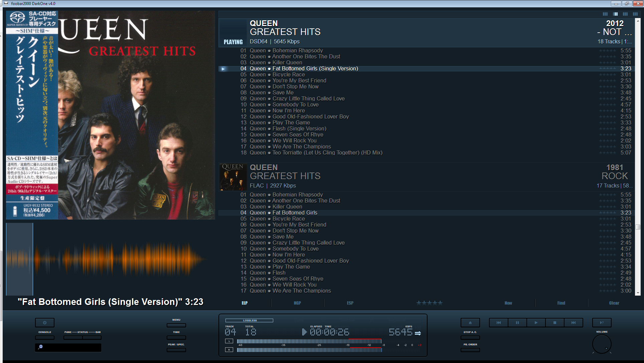Stop playback with the stop button
Screen dimensions: 644x363
pos(554,323)
